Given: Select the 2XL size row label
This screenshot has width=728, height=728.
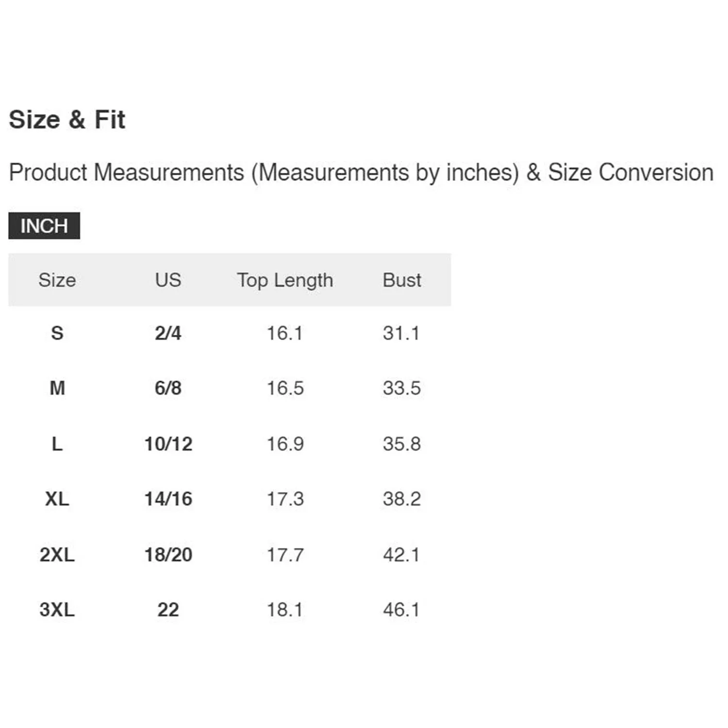Looking at the screenshot, I should click(57, 555).
